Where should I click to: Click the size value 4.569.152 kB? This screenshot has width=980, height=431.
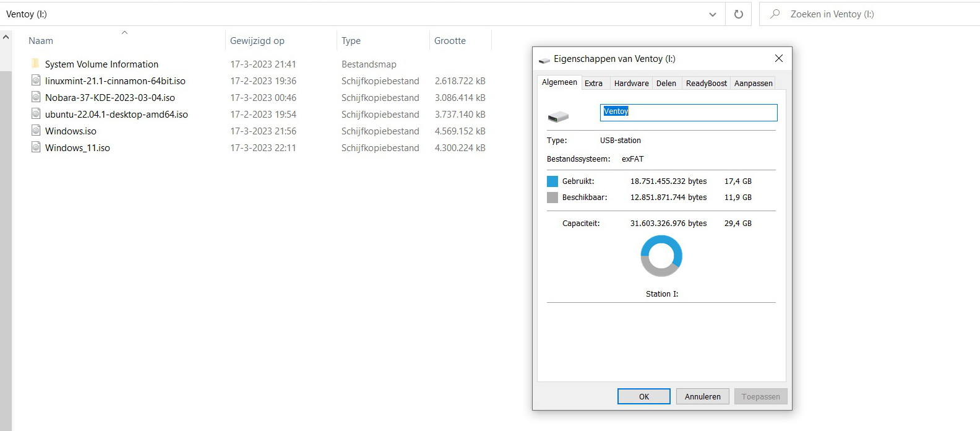click(460, 131)
